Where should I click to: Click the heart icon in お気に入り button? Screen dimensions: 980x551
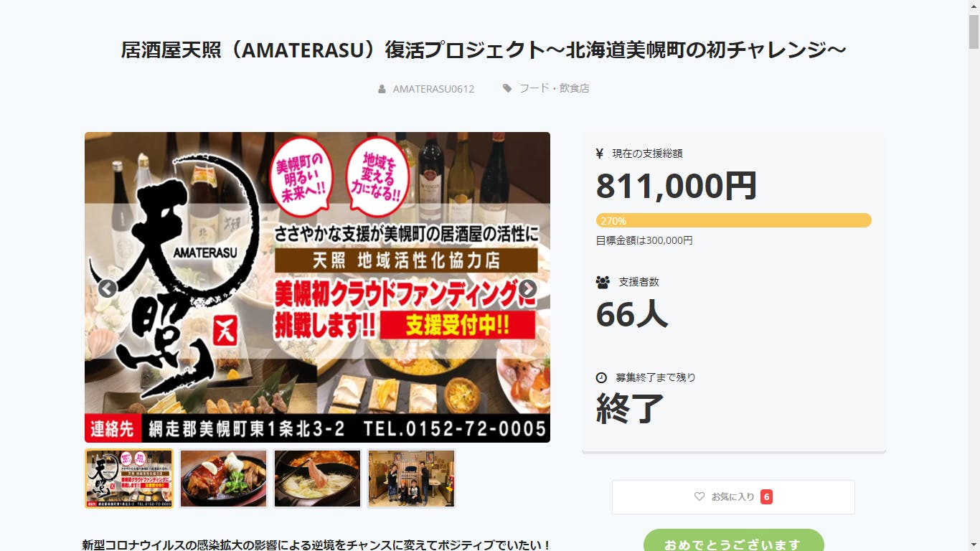pyautogui.click(x=699, y=496)
